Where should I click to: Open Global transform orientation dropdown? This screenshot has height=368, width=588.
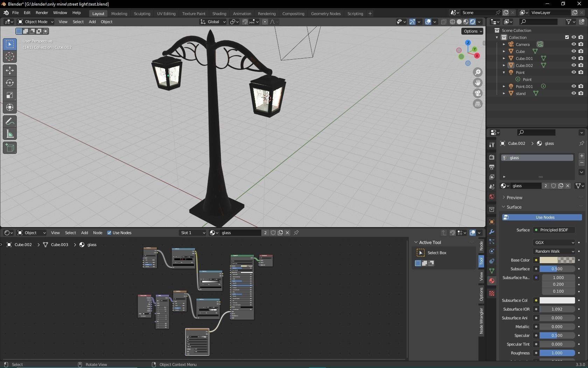coord(213,22)
